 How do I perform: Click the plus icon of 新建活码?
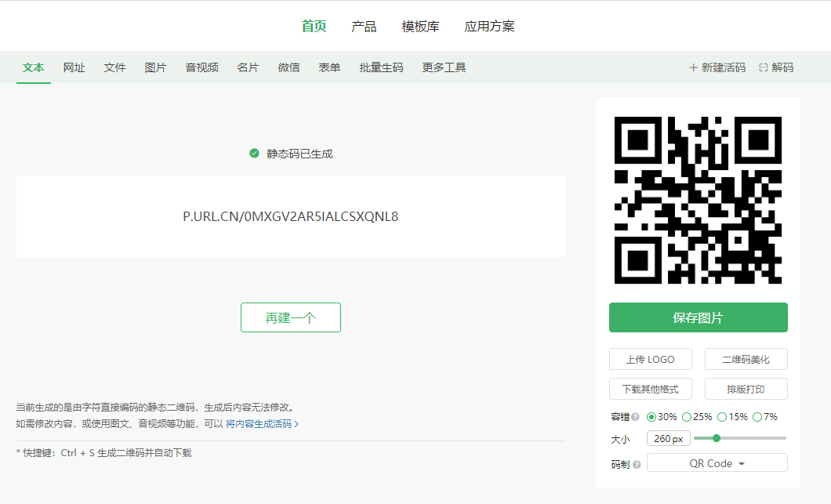click(693, 68)
